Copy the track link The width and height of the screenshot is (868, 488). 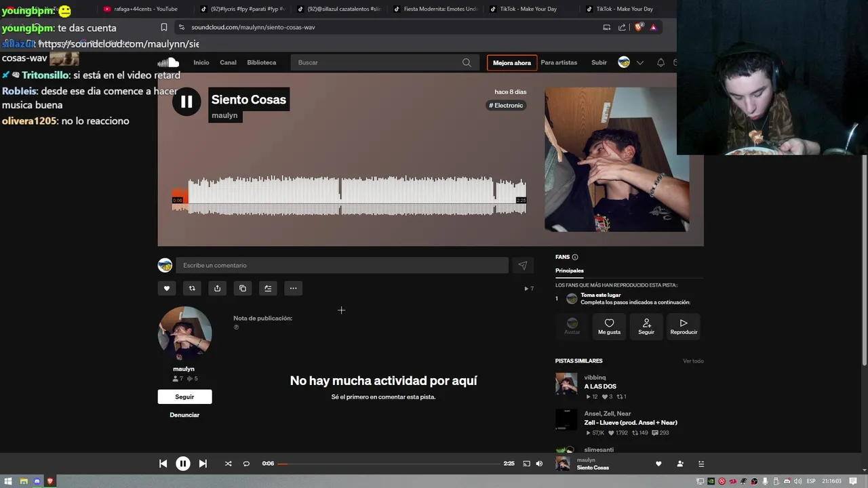(243, 288)
